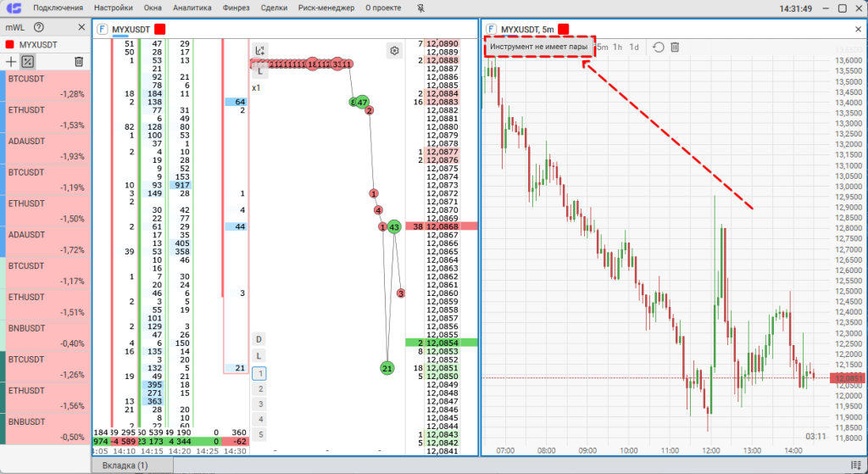Image resolution: width=868 pixels, height=474 pixels.
Task: Switch to Вкладка (1) tab
Action: point(125,466)
